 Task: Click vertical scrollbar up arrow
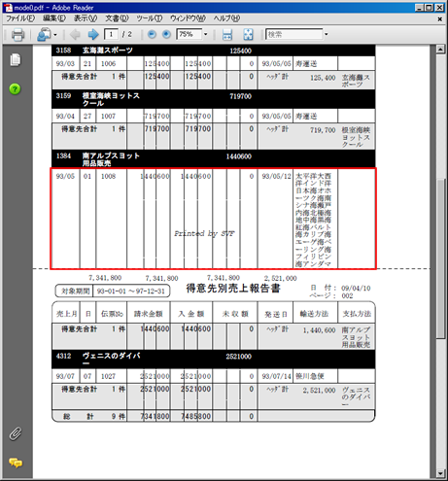440,50
